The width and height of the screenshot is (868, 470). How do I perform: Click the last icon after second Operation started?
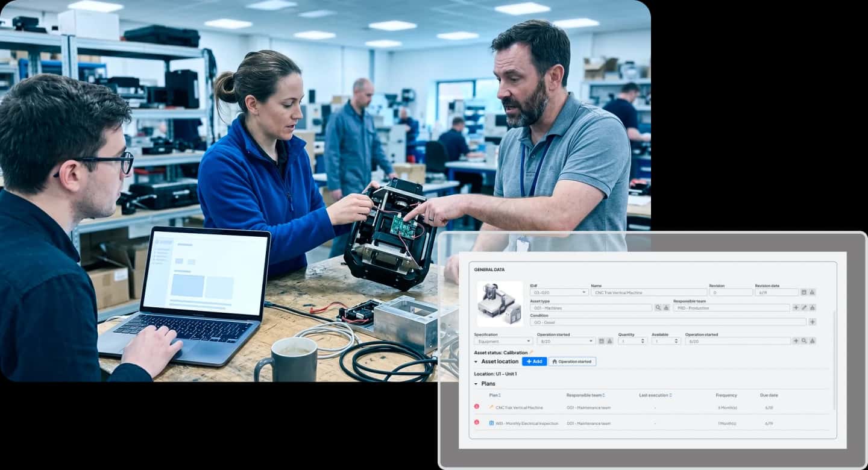[813, 341]
